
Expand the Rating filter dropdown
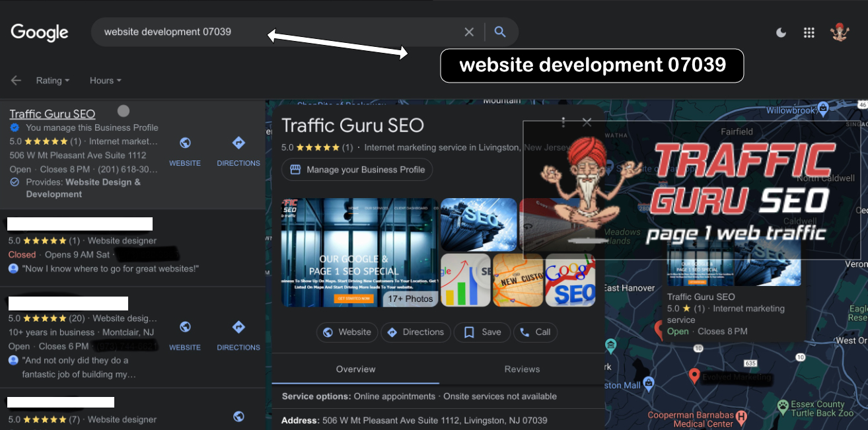[x=53, y=81]
